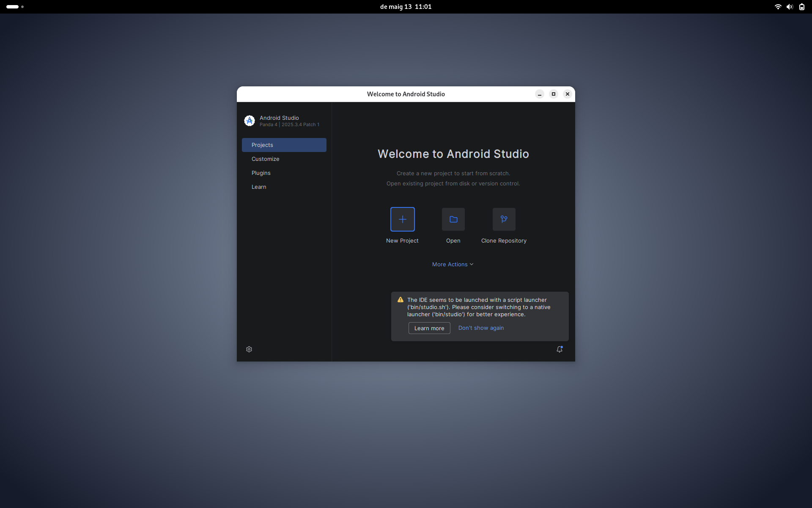This screenshot has width=812, height=508.
Task: Click the New Project plus icon
Action: click(x=402, y=219)
